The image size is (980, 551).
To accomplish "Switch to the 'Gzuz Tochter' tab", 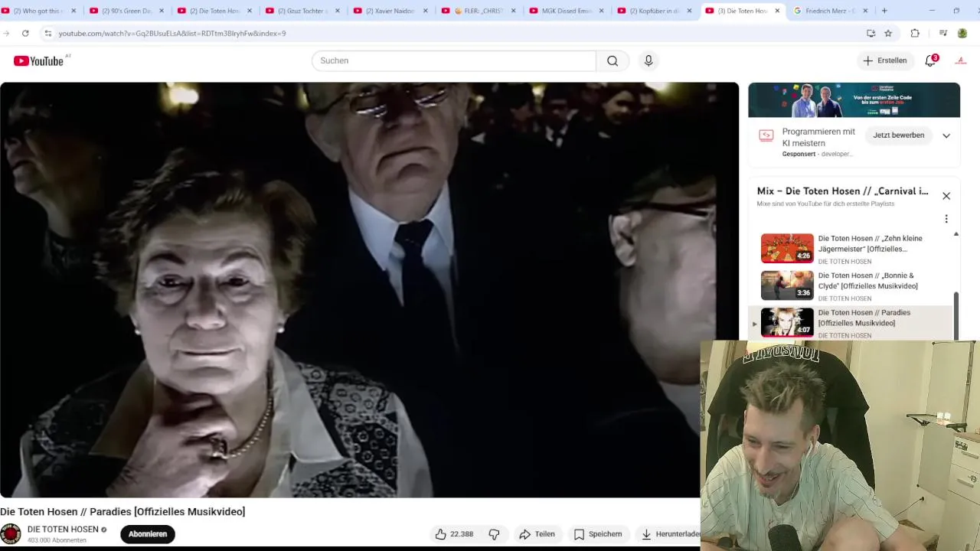I will [x=302, y=11].
